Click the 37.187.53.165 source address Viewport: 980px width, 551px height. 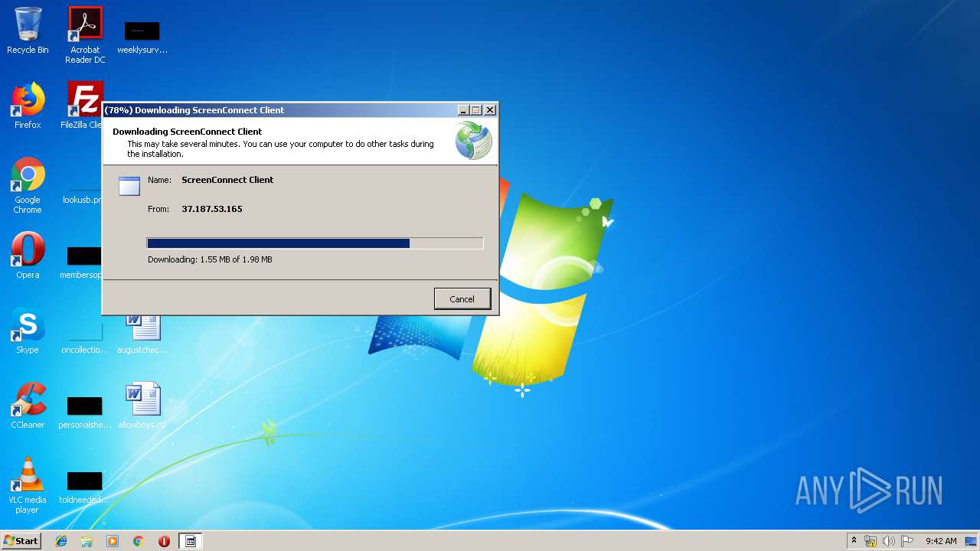click(x=212, y=209)
